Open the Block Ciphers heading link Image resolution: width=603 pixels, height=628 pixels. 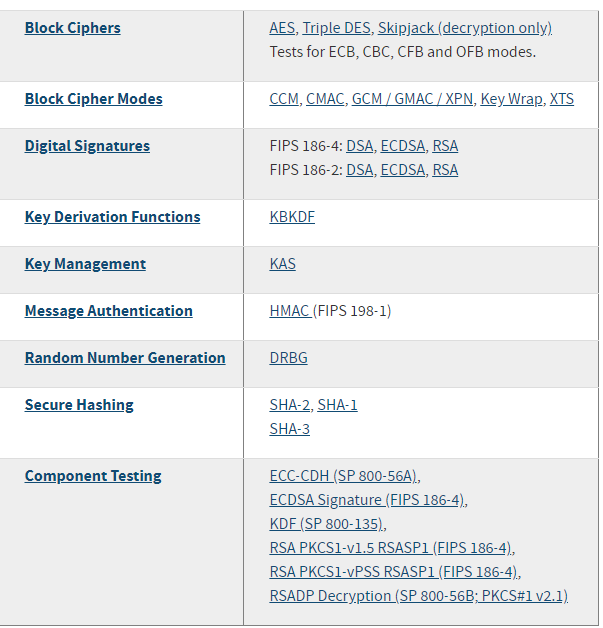pyautogui.click(x=72, y=28)
